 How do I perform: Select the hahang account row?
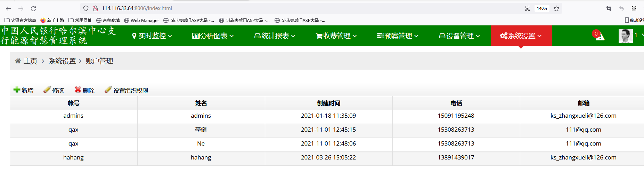tap(73, 158)
